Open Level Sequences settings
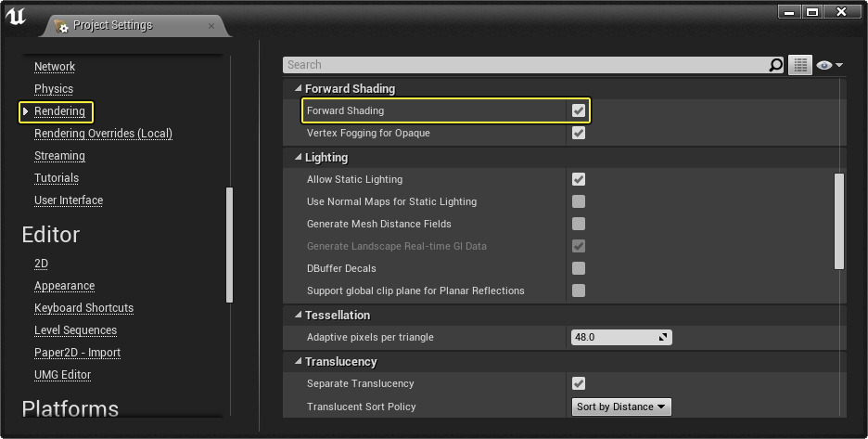This screenshot has width=868, height=439. pos(76,329)
